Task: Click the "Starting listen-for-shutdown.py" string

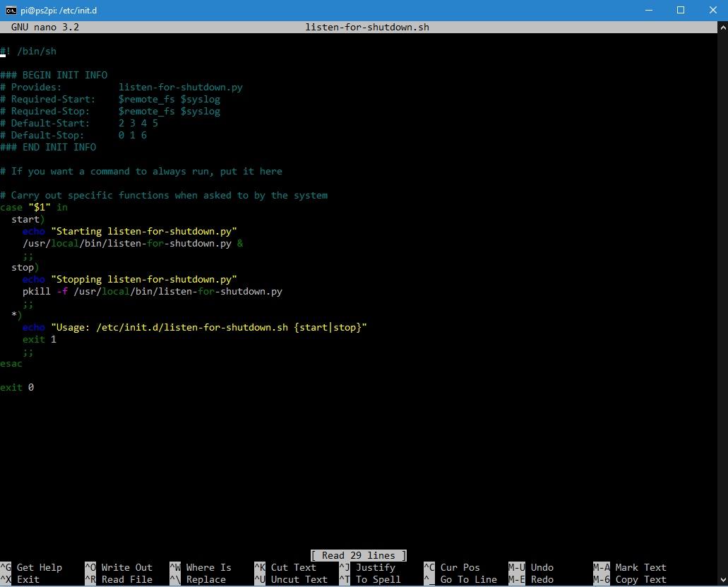Action: pos(144,232)
